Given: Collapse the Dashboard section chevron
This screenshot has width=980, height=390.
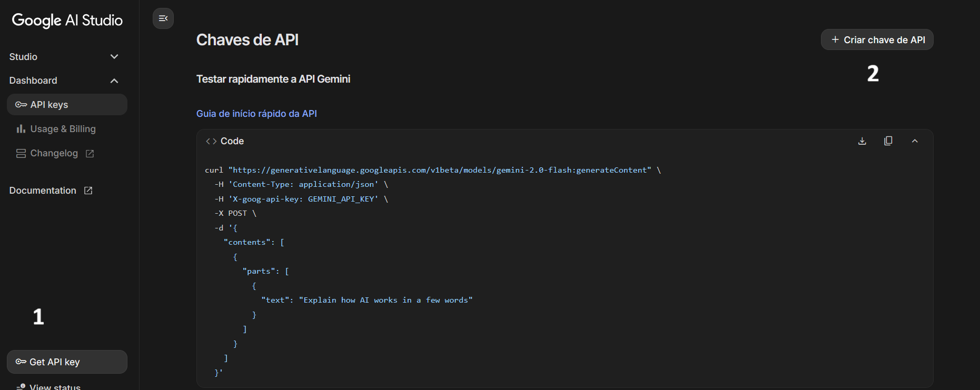Looking at the screenshot, I should pos(114,81).
